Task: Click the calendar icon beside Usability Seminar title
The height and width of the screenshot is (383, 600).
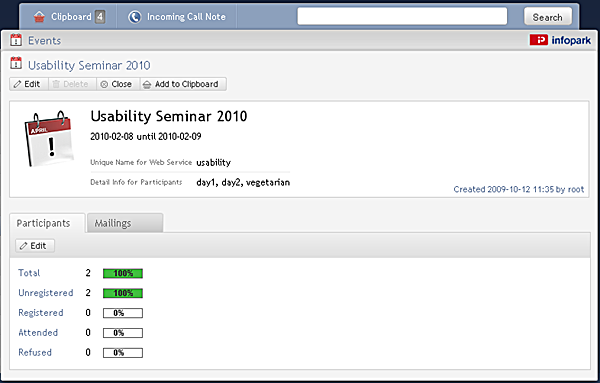Action: pos(16,63)
